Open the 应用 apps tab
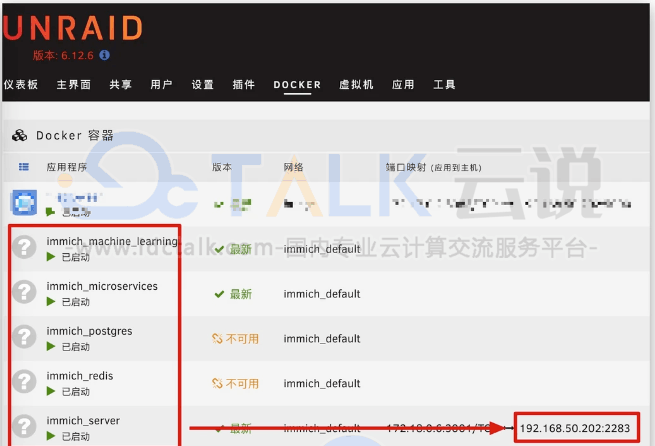This screenshot has width=655, height=446. [403, 84]
